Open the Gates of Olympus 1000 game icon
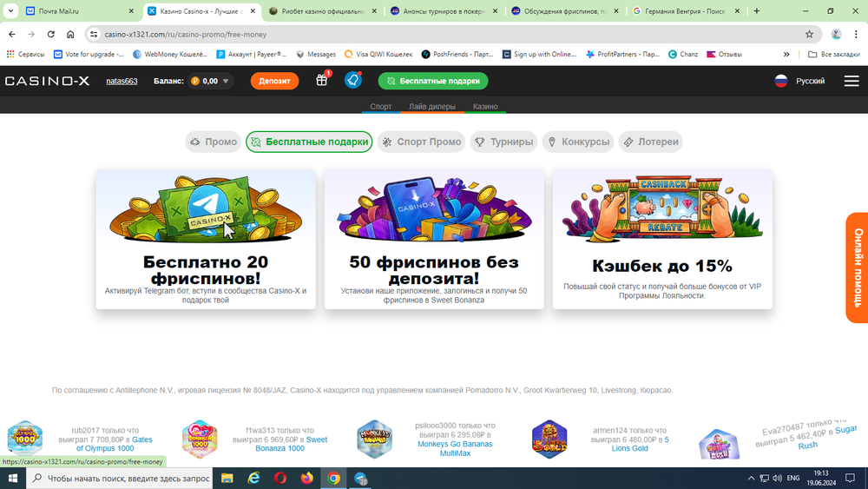The width and height of the screenshot is (868, 489). (x=24, y=439)
